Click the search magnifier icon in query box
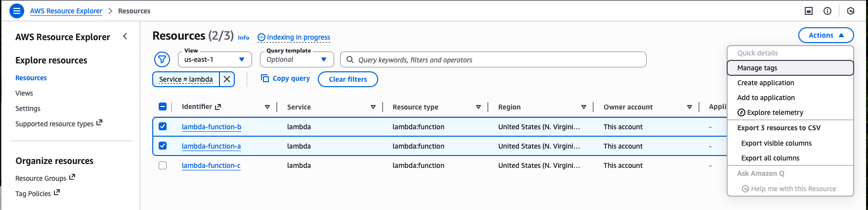This screenshot has width=868, height=210. (350, 59)
